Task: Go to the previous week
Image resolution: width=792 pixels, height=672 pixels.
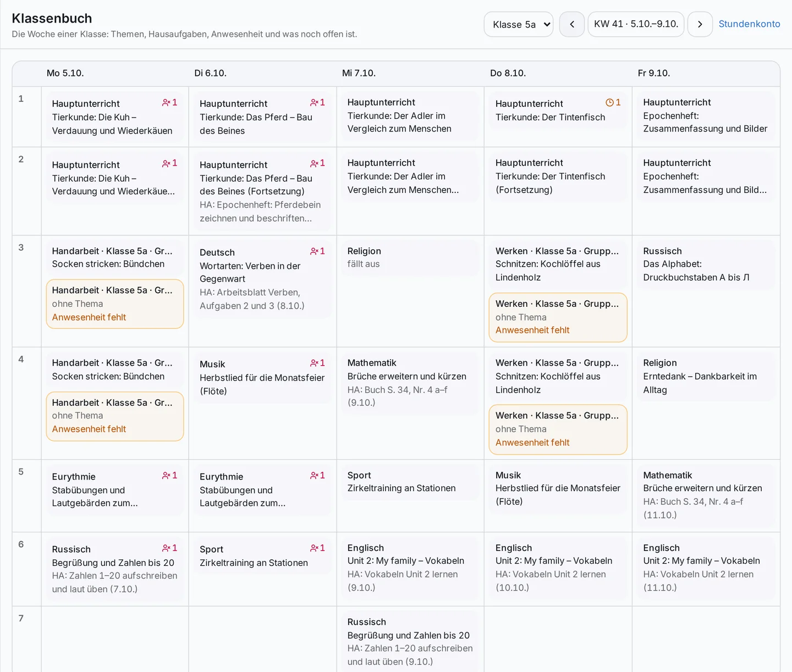Action: pyautogui.click(x=572, y=24)
